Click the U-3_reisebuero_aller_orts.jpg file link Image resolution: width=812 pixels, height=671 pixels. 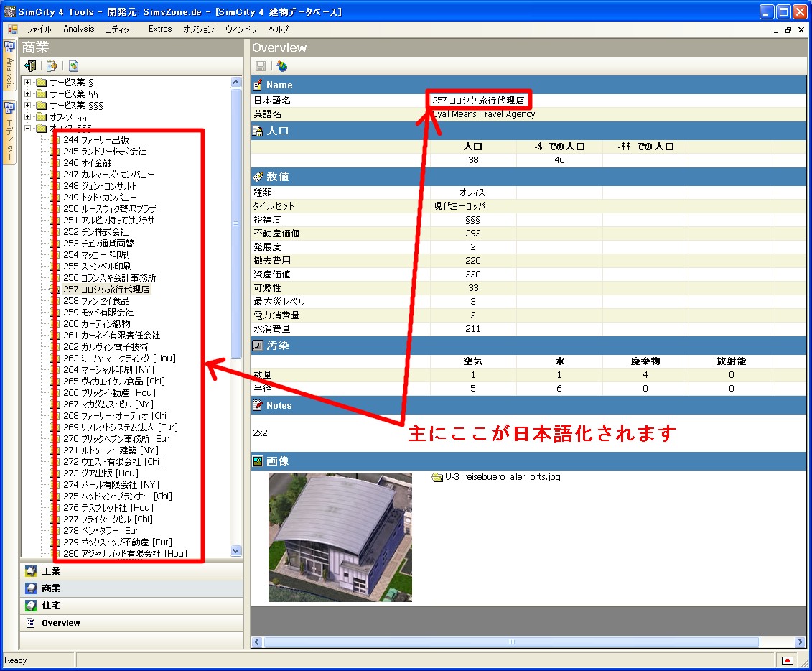point(502,477)
